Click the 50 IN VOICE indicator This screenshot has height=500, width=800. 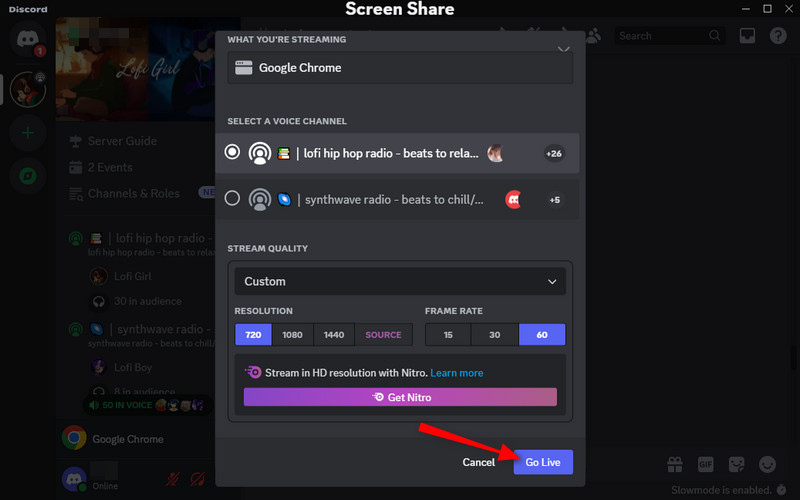click(147, 405)
